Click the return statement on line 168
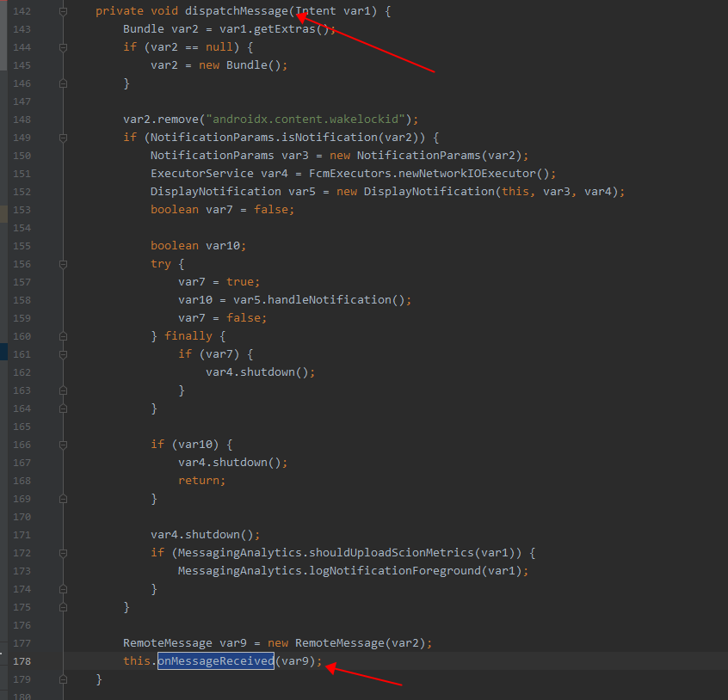 pyautogui.click(x=202, y=481)
